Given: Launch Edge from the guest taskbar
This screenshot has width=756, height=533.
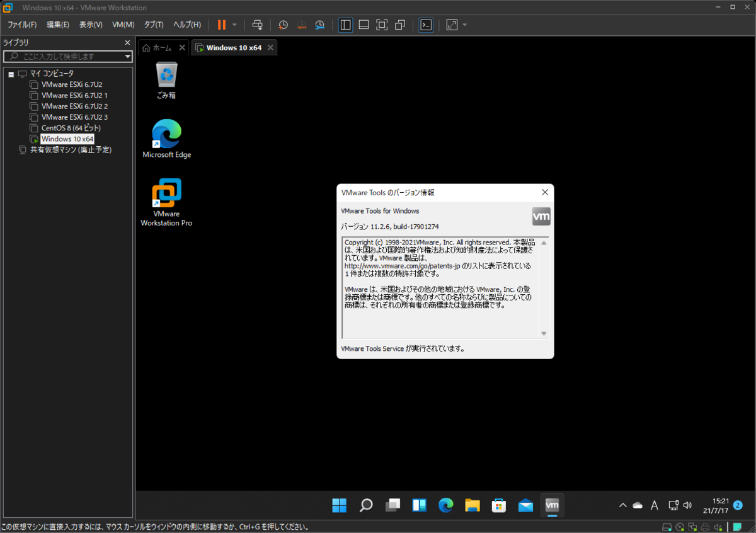Looking at the screenshot, I should coord(445,505).
